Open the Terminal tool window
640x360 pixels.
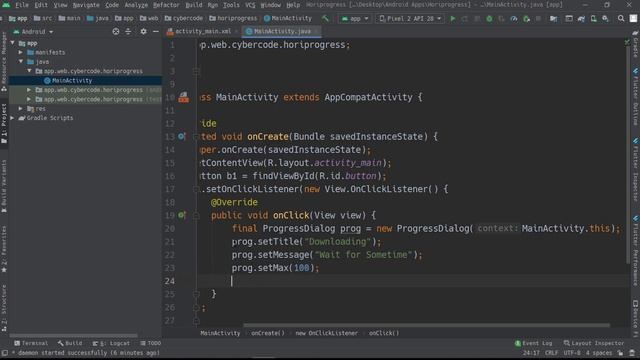(31, 343)
